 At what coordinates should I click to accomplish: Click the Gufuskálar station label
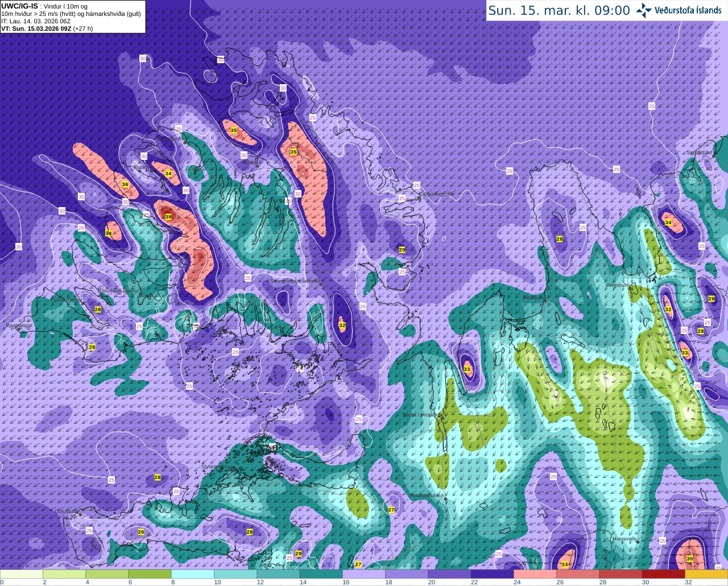pos(67,511)
